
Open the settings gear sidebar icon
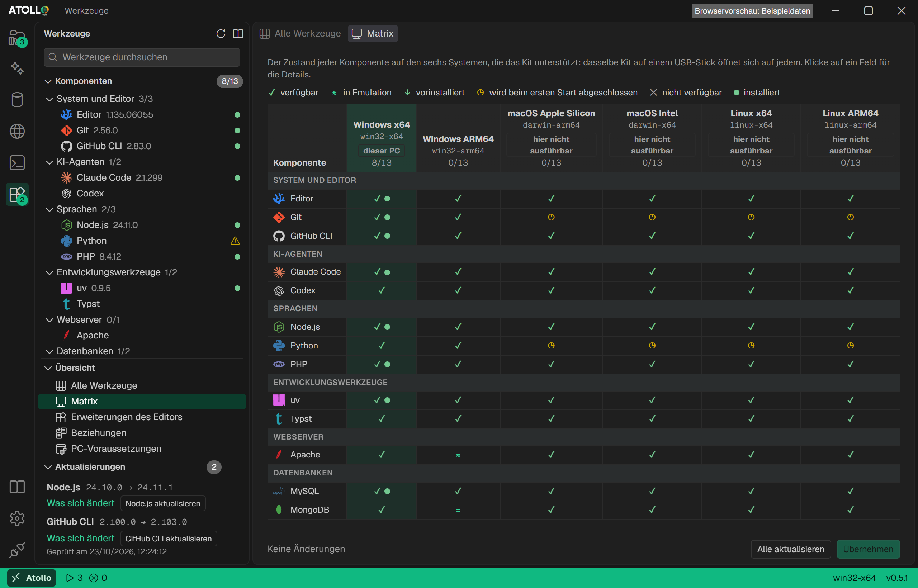tap(17, 518)
